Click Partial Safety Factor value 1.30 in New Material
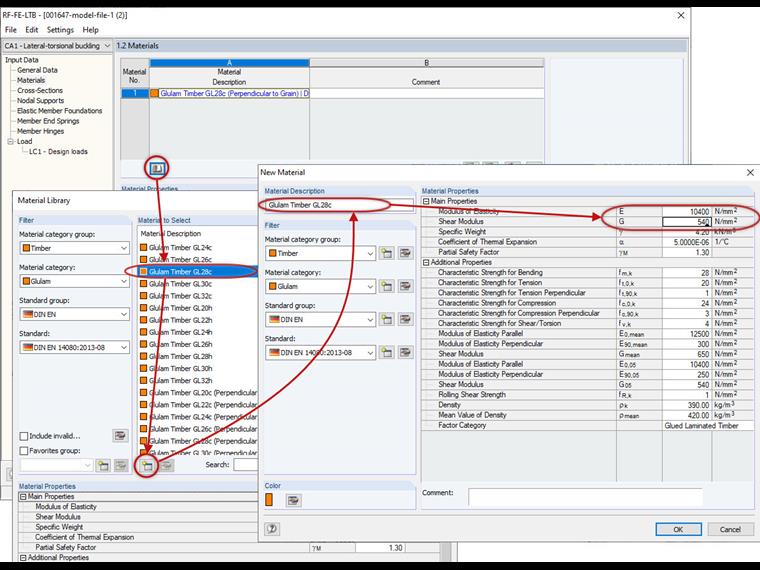Image resolution: width=760 pixels, height=570 pixels. pos(686,252)
